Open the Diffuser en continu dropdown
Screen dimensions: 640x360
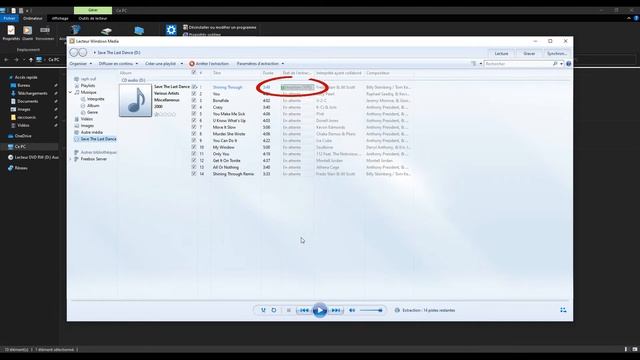(x=118, y=64)
